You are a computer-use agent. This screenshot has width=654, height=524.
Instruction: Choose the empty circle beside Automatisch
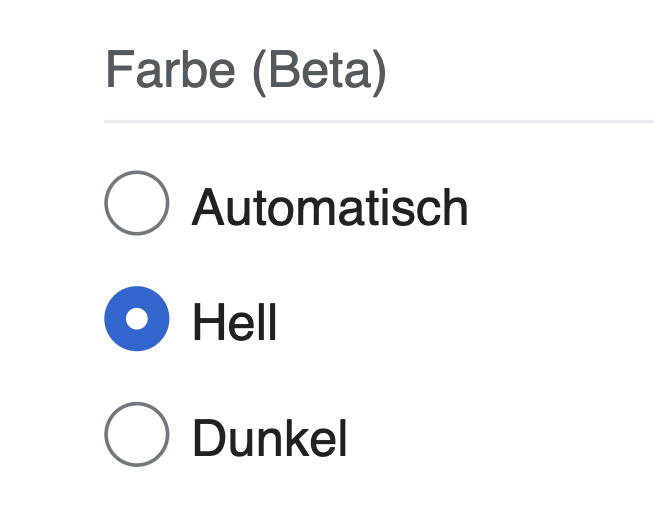coord(136,203)
